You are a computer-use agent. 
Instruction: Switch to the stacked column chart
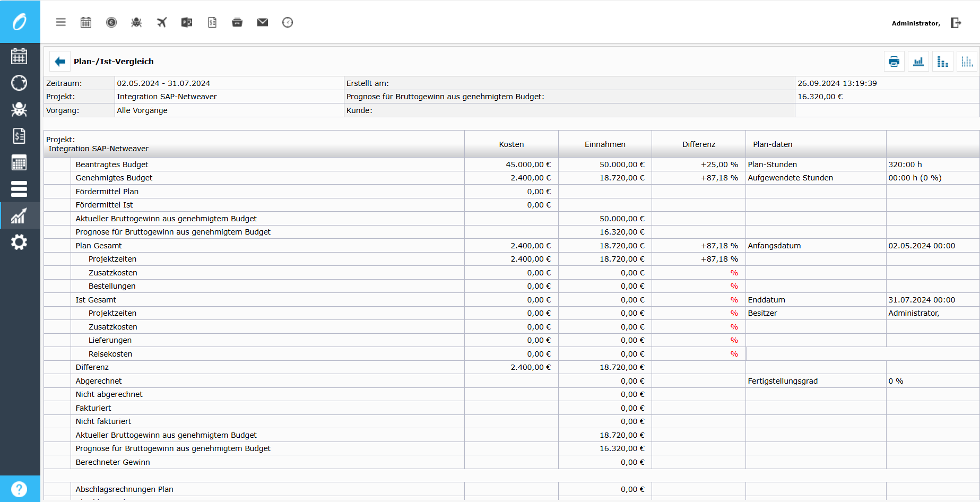pyautogui.click(x=943, y=62)
